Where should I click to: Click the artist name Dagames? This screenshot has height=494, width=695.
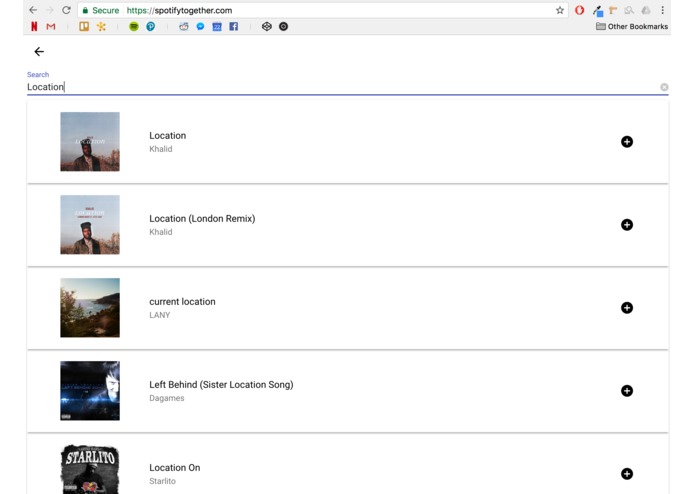click(x=167, y=398)
